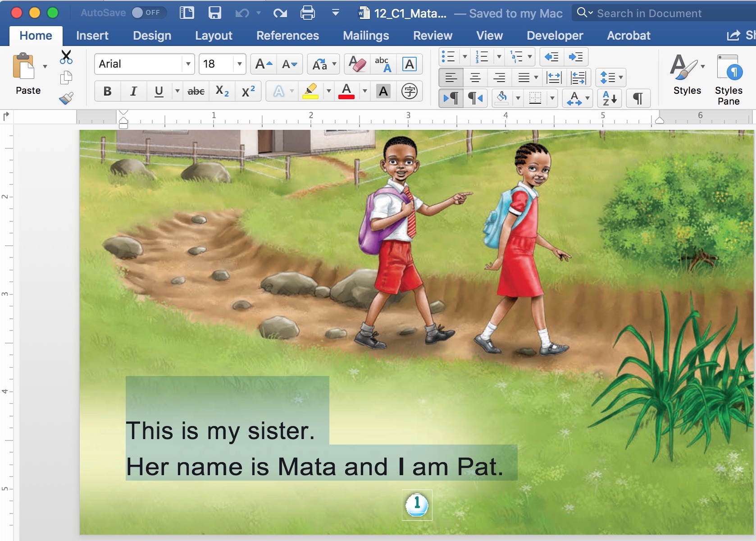756x541 pixels.
Task: Open the View tab
Action: pos(489,36)
